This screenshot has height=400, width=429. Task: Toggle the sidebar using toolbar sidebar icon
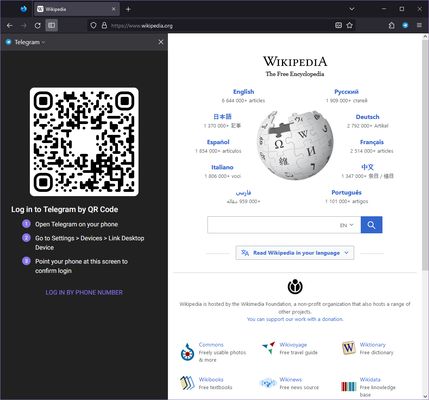[51, 25]
